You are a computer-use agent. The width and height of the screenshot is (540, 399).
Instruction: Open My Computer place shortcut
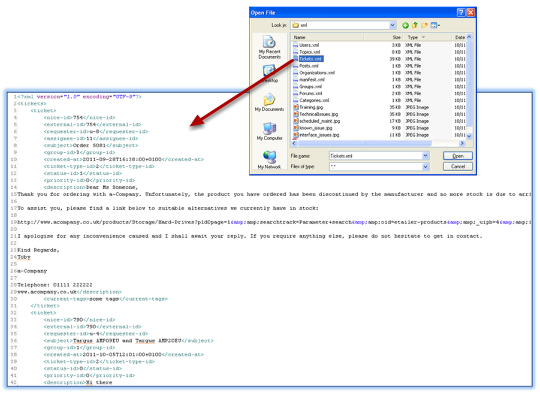tap(269, 131)
